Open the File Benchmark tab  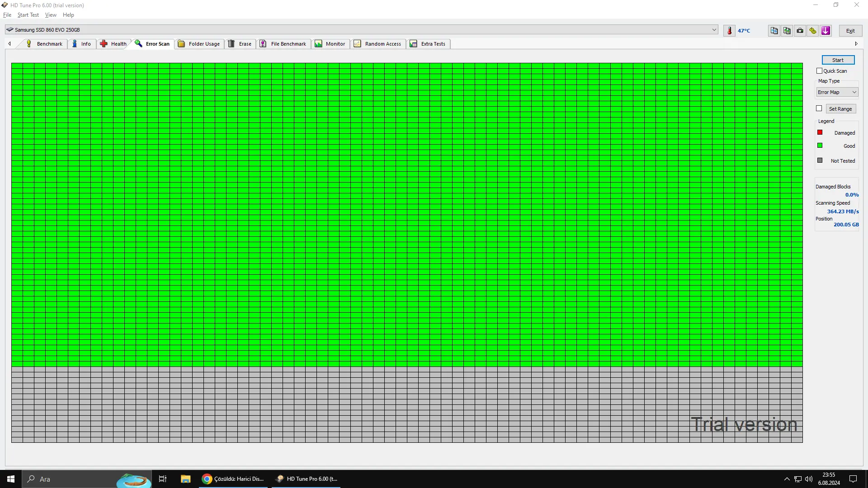283,44
